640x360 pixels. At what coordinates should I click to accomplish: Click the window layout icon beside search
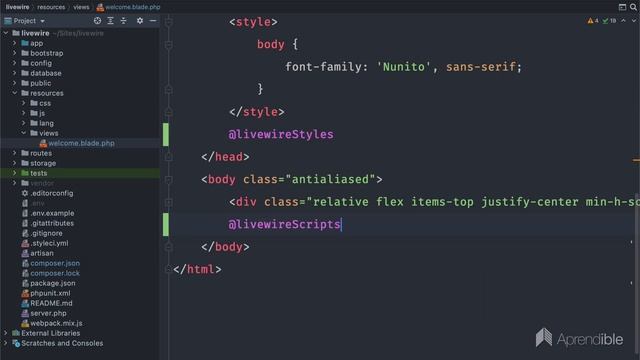coord(622,7)
